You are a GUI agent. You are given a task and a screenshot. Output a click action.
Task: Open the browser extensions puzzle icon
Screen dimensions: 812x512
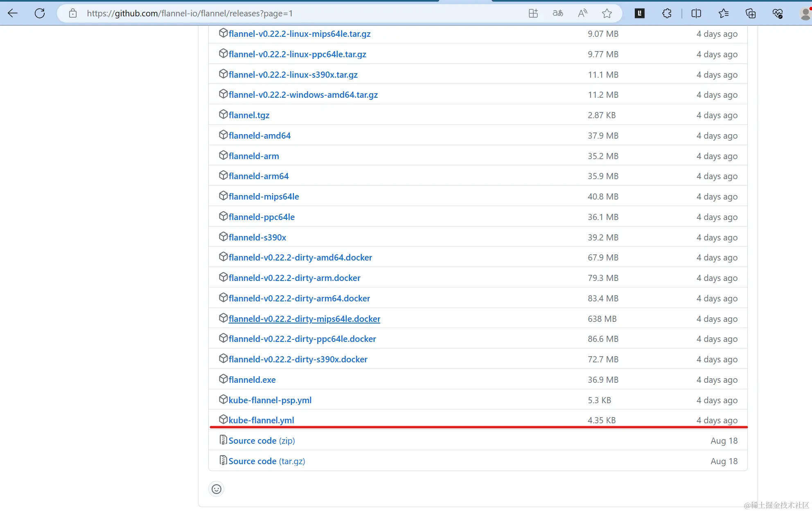[x=667, y=13]
